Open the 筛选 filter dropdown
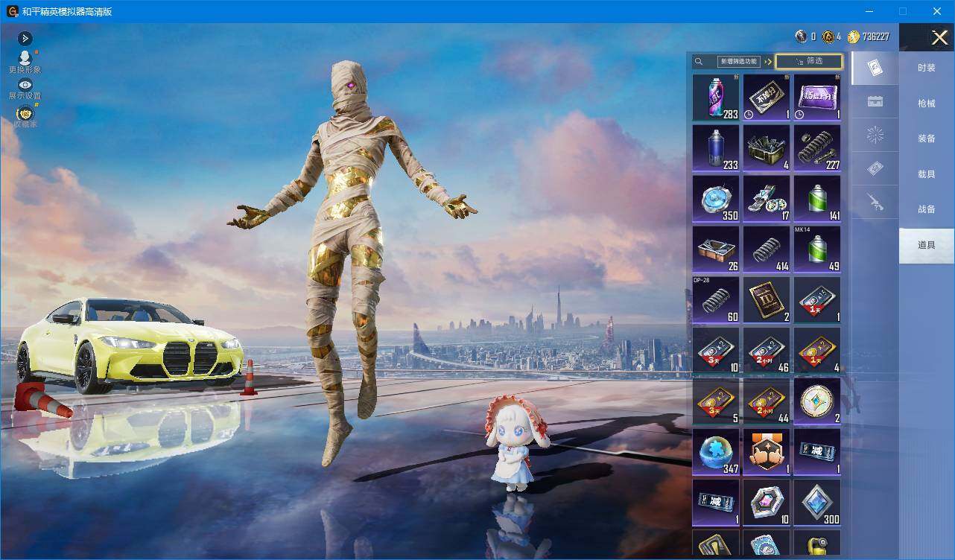955x560 pixels. tap(809, 62)
